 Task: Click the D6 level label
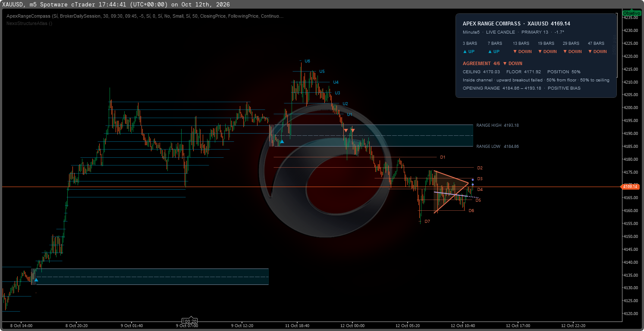[471, 211]
